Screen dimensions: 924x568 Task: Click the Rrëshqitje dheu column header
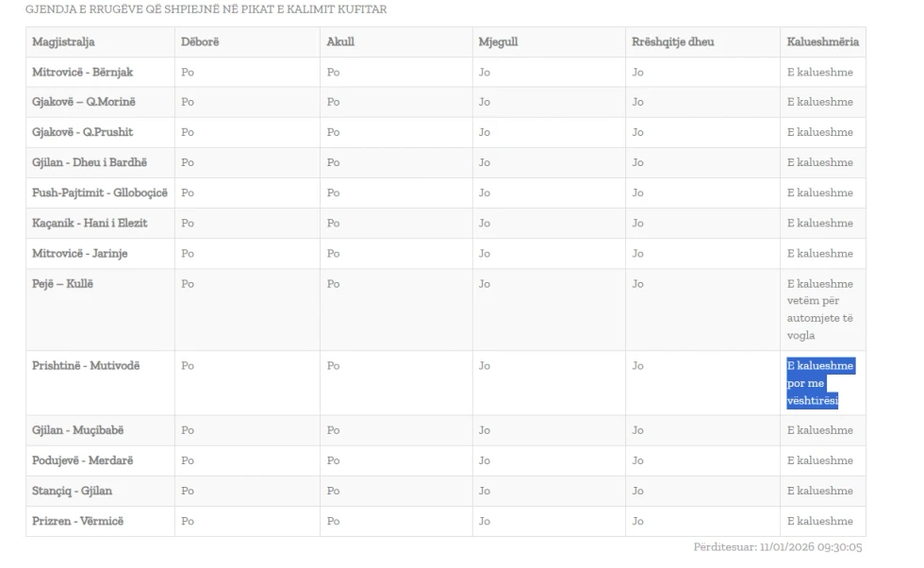[x=672, y=42]
